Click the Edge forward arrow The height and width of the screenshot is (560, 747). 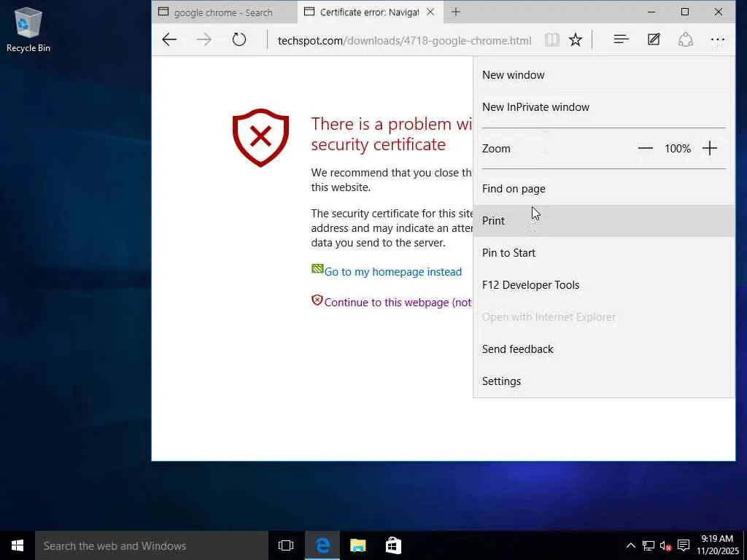click(x=204, y=39)
